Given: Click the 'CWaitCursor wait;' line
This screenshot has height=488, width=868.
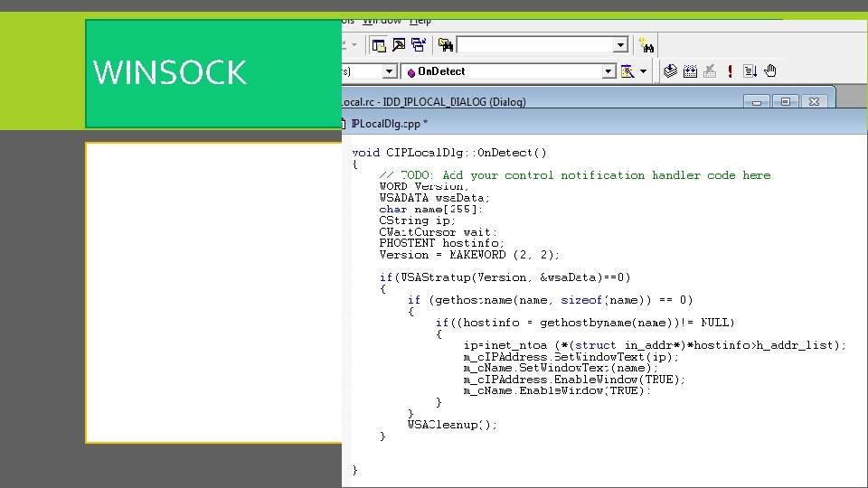Looking at the screenshot, I should click(x=439, y=232).
